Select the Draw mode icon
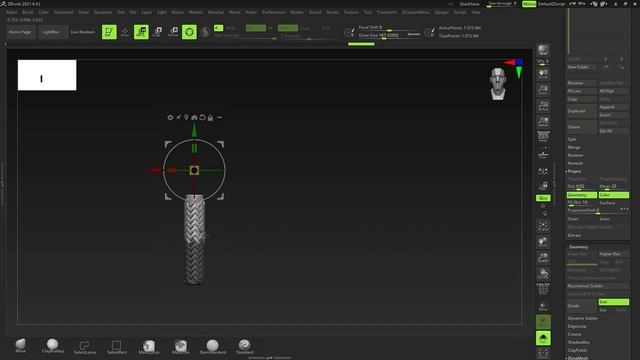This screenshot has width=640, height=360. [125, 32]
